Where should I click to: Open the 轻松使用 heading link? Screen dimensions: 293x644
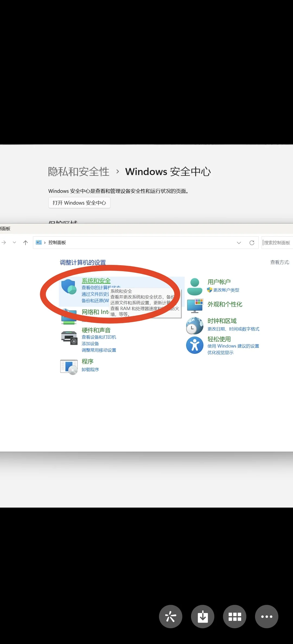[x=219, y=339]
